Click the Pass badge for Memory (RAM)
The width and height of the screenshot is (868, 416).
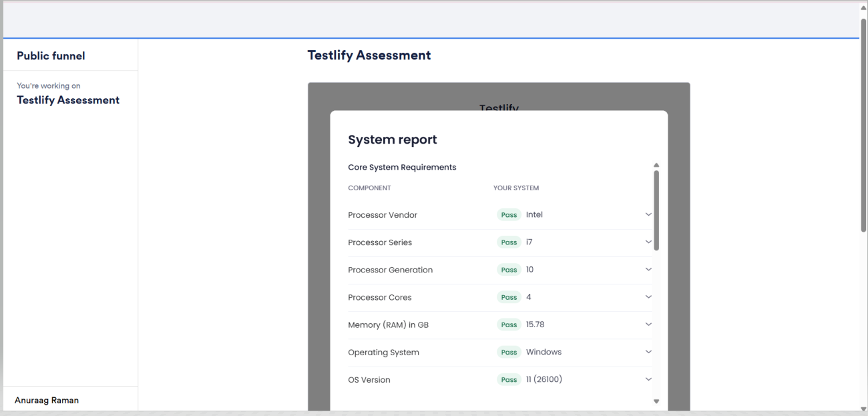click(x=509, y=325)
